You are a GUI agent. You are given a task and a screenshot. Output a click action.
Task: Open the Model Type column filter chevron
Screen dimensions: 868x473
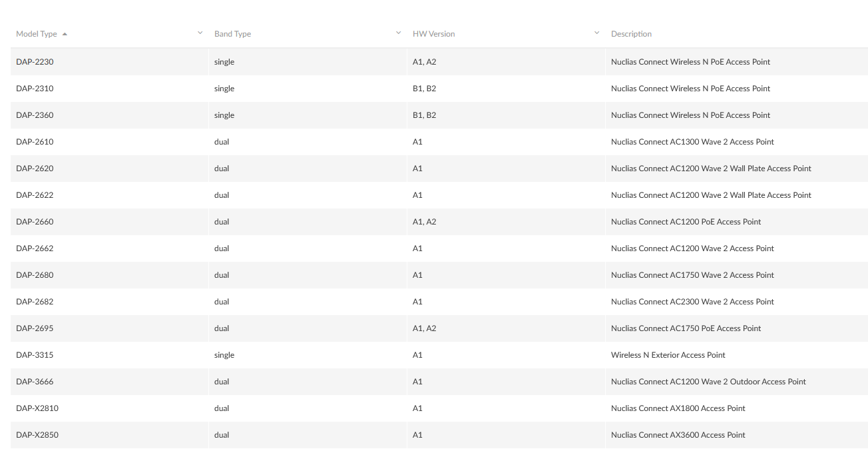(200, 33)
